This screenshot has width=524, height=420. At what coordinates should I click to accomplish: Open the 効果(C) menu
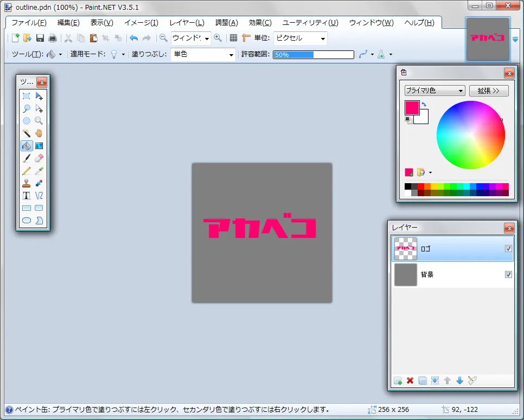pos(260,23)
